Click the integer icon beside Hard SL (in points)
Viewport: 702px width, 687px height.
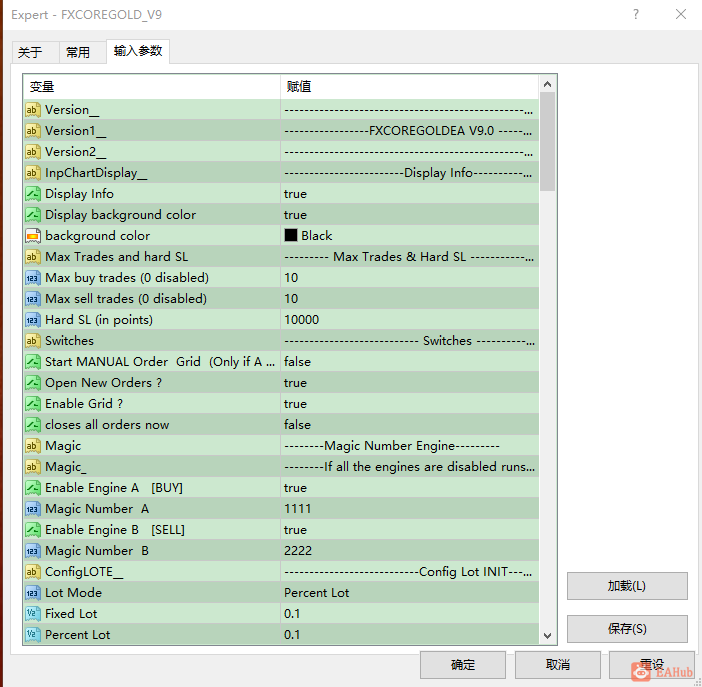[x=33, y=320]
